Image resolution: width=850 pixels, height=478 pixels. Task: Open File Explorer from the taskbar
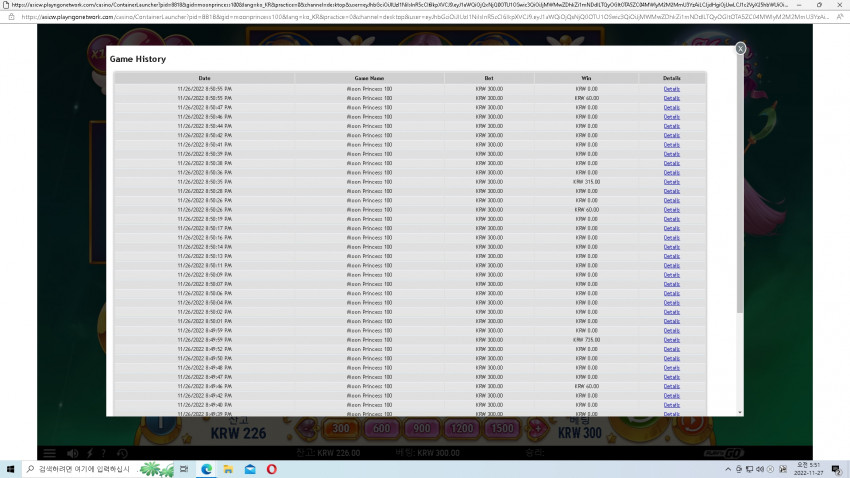click(228, 469)
